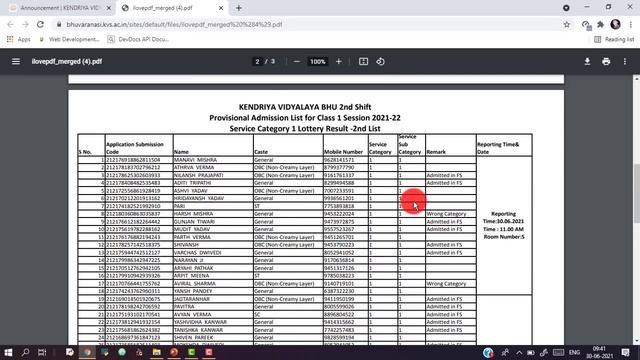The width and height of the screenshot is (640, 360).
Task: Click the address bar URL
Action: click(x=174, y=24)
